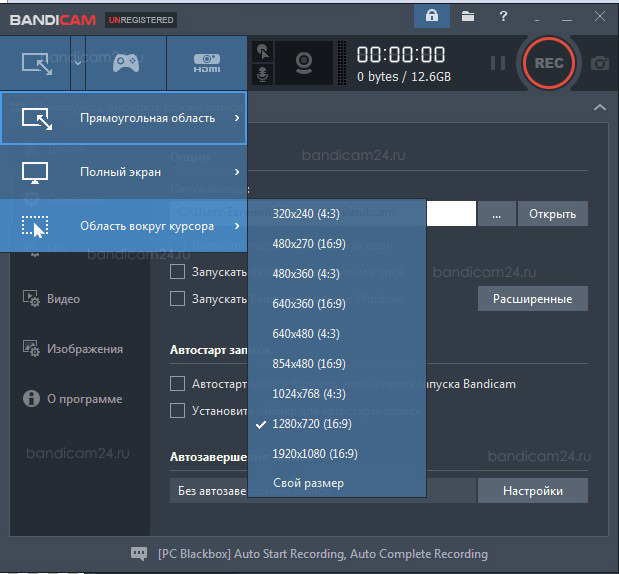Pick the 640x360 (16:9) size
The image size is (619, 574).
pyautogui.click(x=337, y=304)
